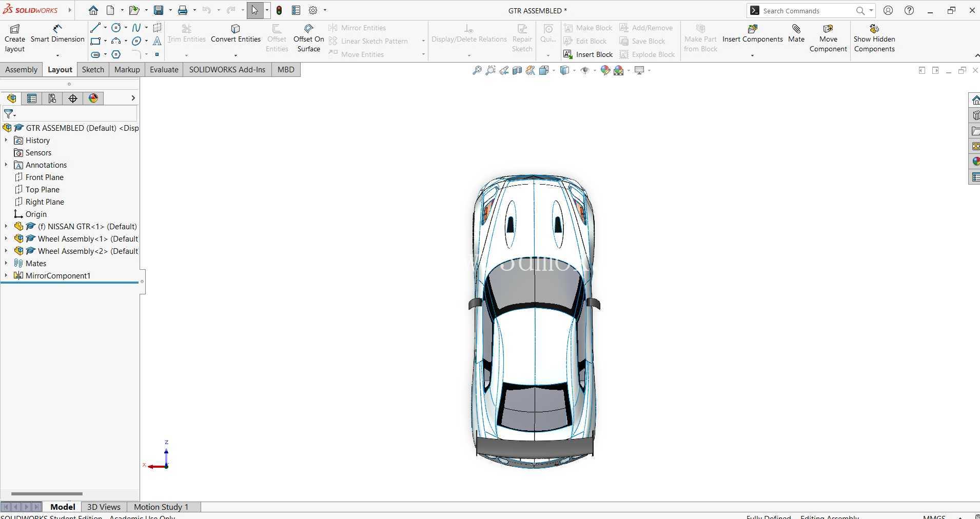Viewport: 980px width, 519px height.
Task: Select the Line sketch tool
Action: 95,28
